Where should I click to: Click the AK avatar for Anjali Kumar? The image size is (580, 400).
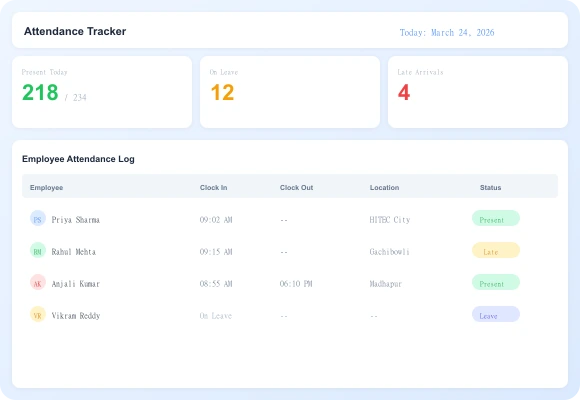coord(38,282)
